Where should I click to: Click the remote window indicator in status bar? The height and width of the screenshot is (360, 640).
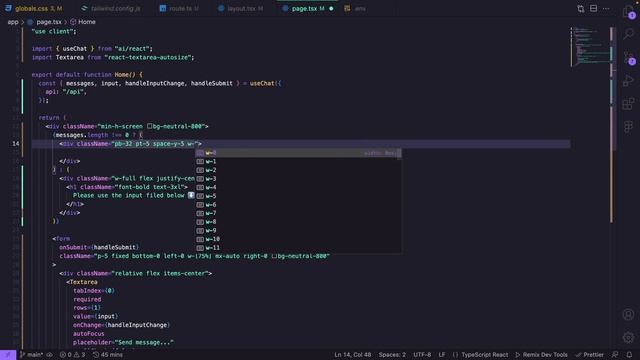pyautogui.click(x=8, y=355)
